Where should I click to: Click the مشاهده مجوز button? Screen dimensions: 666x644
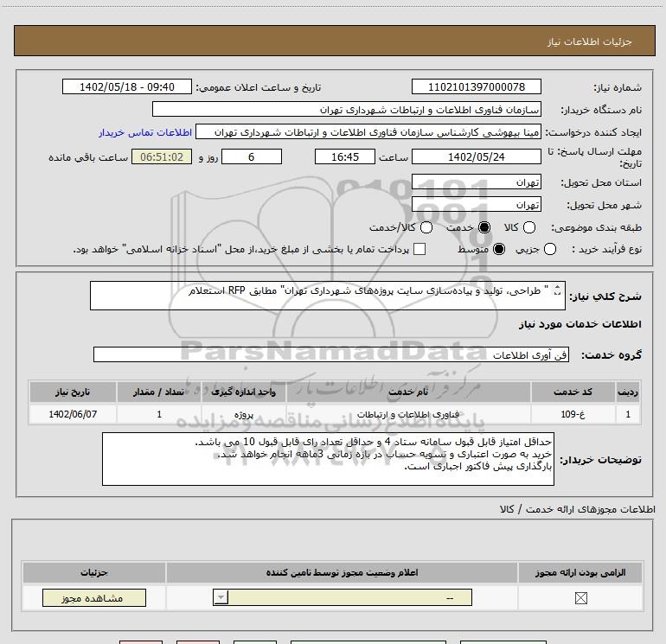tap(94, 597)
